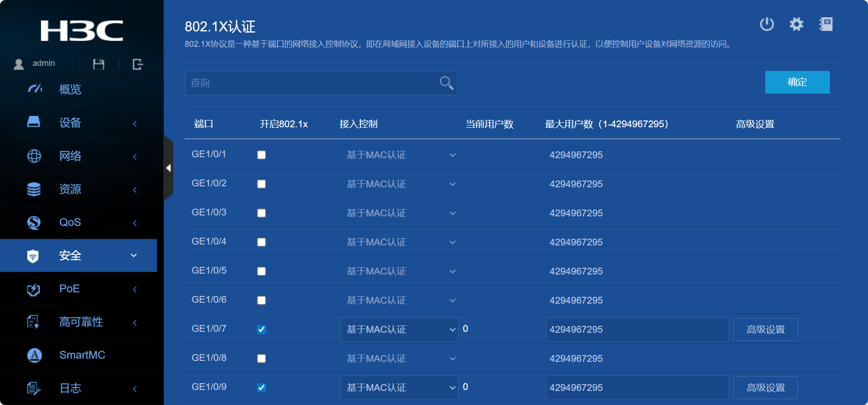Screen dimensions: 868x405
Task: Click the save configuration floppy disk icon
Action: coord(99,65)
